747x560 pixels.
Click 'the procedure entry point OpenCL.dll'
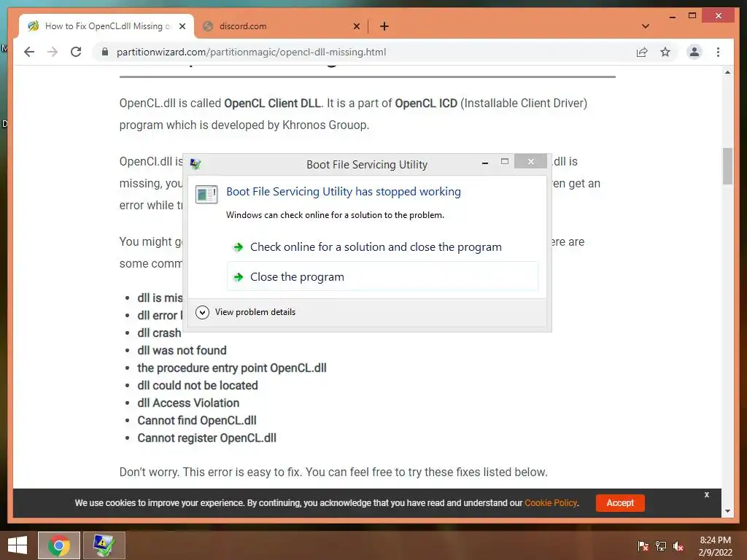click(x=232, y=368)
